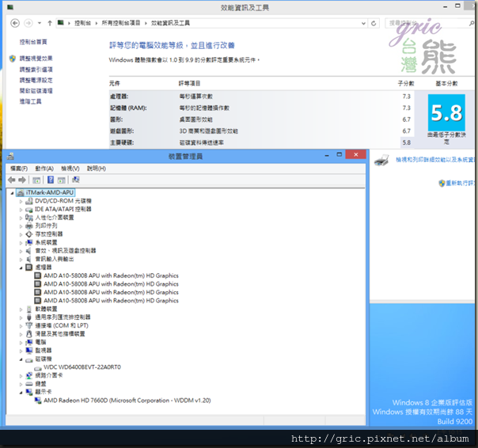
Task: Collapse the iTMark-AMD-APU root node arrow
Action: coord(12,193)
